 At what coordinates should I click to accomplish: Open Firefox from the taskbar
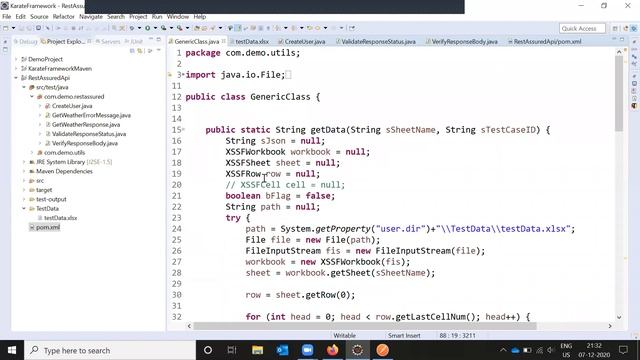pyautogui.click(x=333, y=350)
